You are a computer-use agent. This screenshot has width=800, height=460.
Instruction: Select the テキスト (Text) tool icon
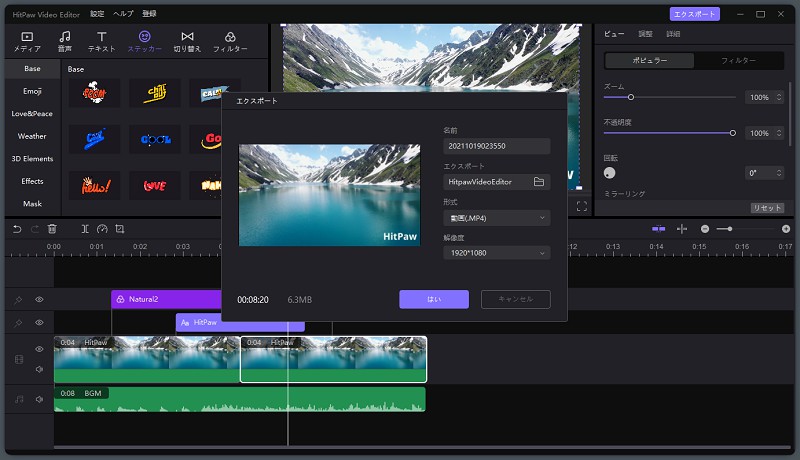[101, 40]
